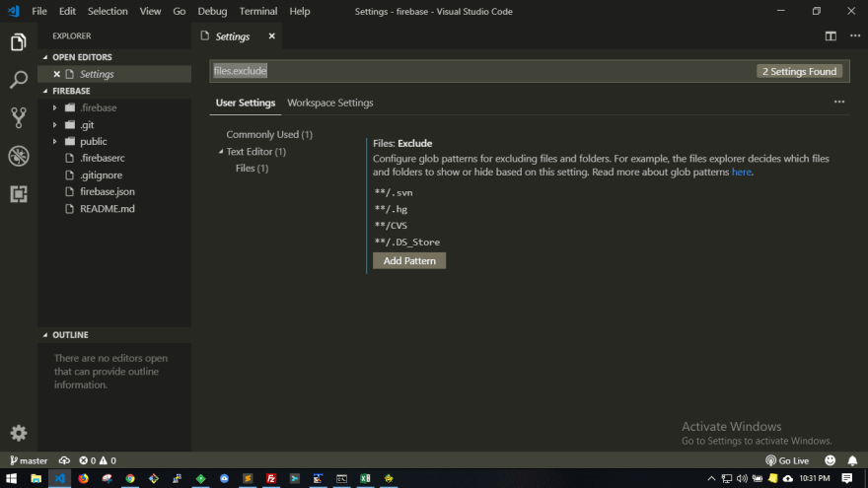The image size is (868, 488).
Task: Open the File menu
Action: [x=39, y=11]
